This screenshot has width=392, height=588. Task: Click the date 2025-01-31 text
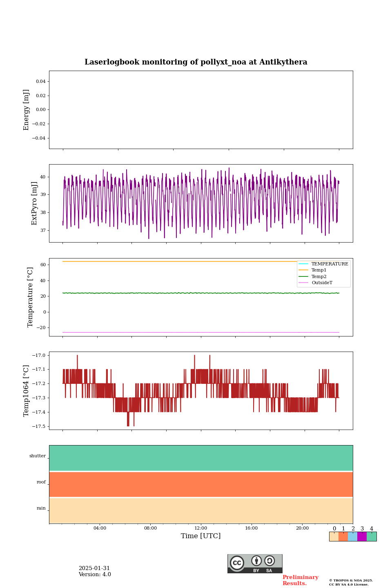point(94,568)
